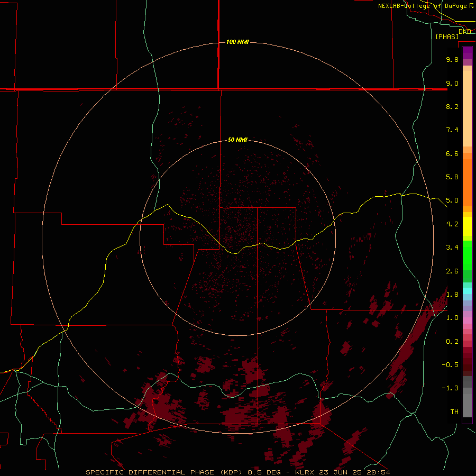This screenshot has width=476, height=476.
Task: Select the cyan band on the color bar
Action: coord(467,290)
